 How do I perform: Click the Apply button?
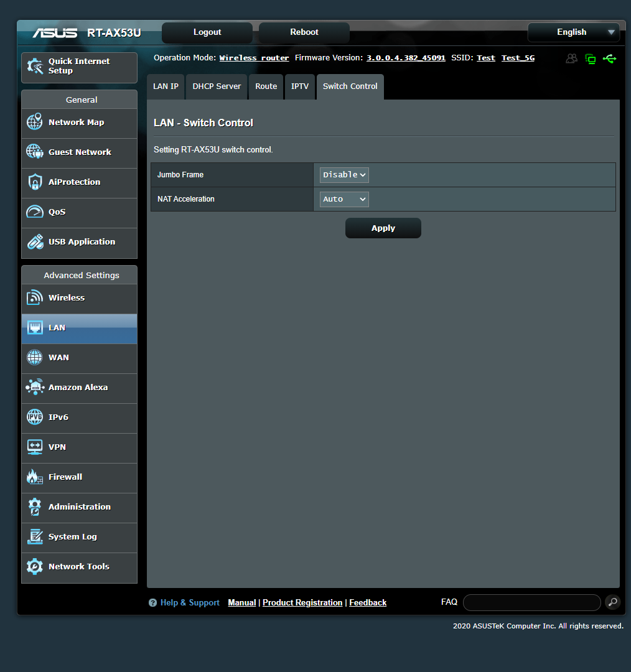(x=383, y=228)
